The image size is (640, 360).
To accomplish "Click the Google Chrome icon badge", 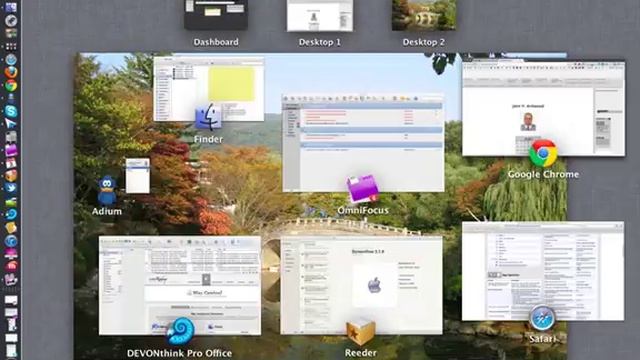I will (543, 153).
